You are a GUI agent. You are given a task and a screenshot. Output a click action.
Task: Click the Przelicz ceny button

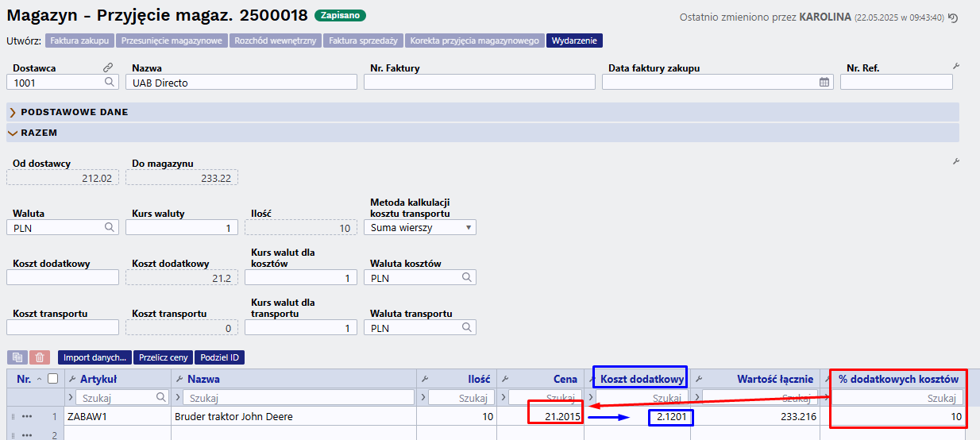[163, 357]
